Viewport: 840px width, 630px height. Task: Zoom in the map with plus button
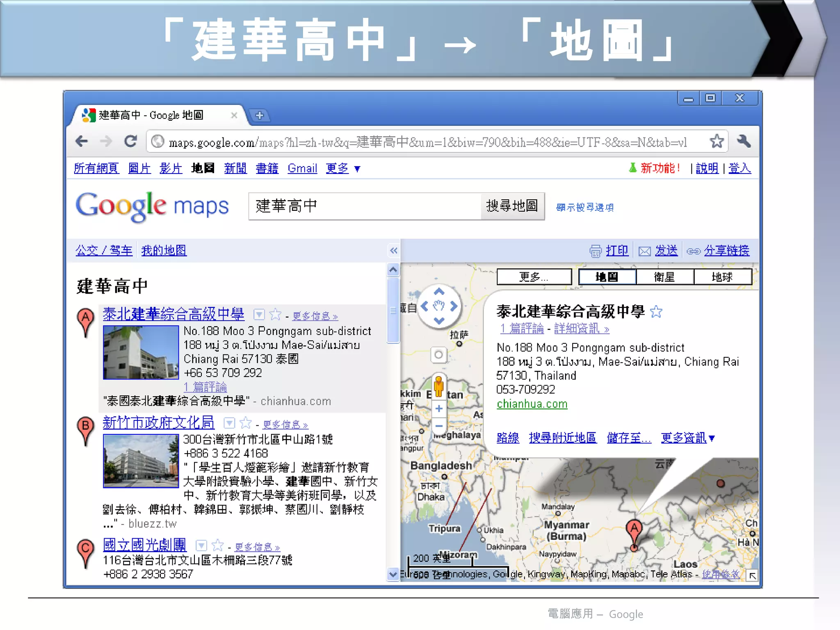(438, 409)
